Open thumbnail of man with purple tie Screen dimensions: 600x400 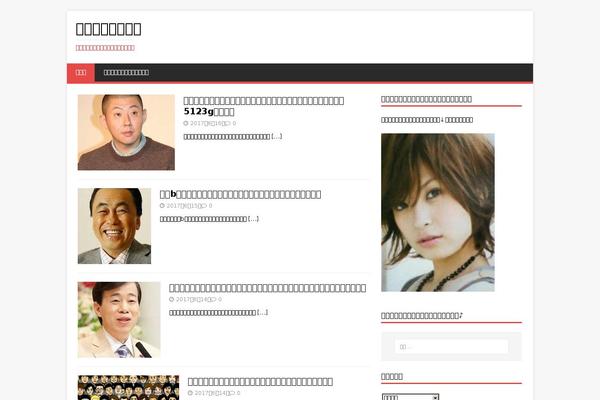pos(119,320)
